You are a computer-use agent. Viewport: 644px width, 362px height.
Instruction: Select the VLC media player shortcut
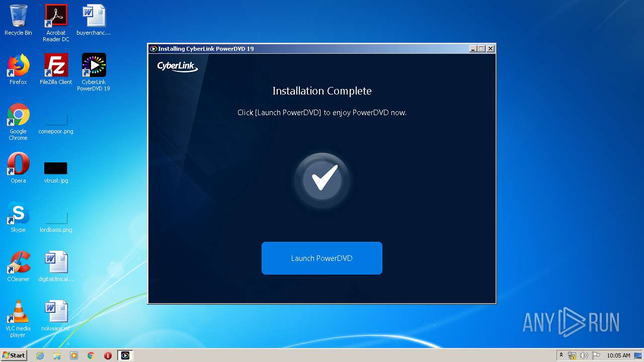[x=18, y=319]
